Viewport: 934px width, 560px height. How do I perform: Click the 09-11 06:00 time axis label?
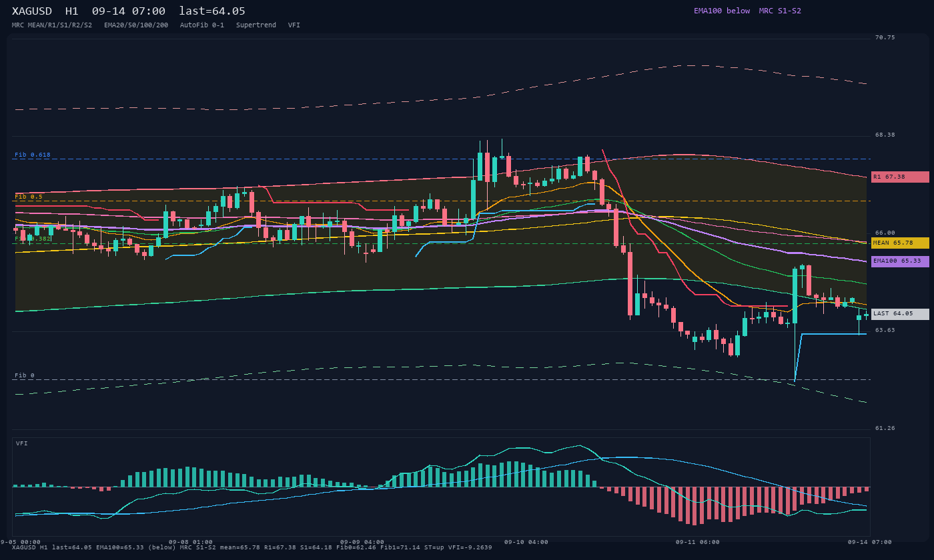pyautogui.click(x=697, y=542)
